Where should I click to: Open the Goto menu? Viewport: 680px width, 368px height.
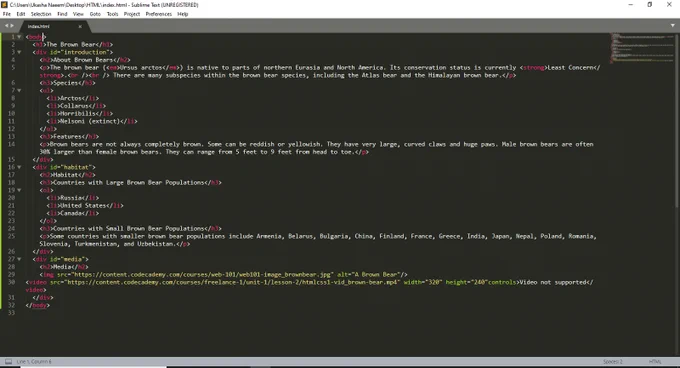tap(95, 14)
